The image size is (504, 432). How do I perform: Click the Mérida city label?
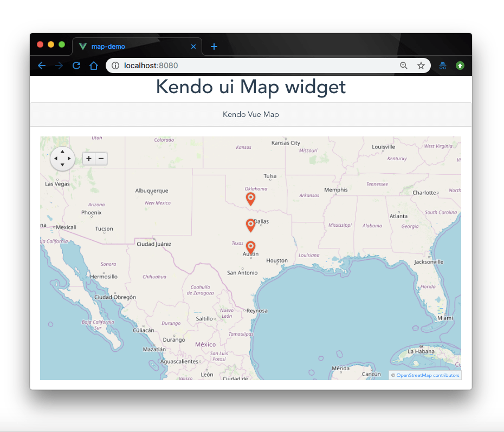341,369
